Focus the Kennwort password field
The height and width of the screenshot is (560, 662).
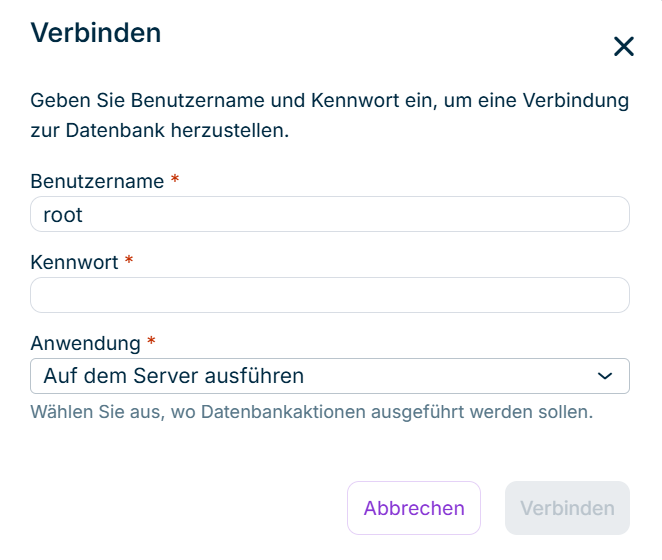[330, 295]
